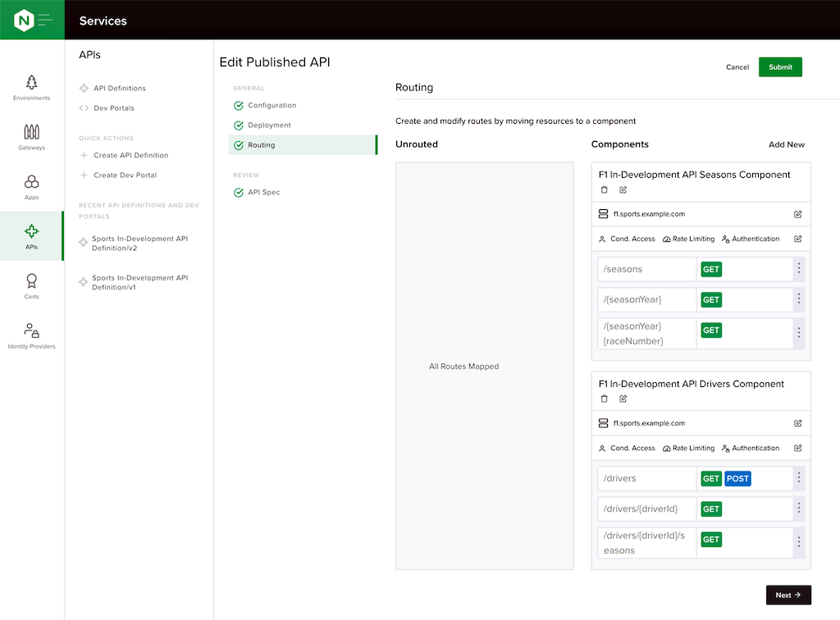This screenshot has height=620, width=840.
Task: Click Cond. Access in Drivers Component
Action: coord(627,448)
